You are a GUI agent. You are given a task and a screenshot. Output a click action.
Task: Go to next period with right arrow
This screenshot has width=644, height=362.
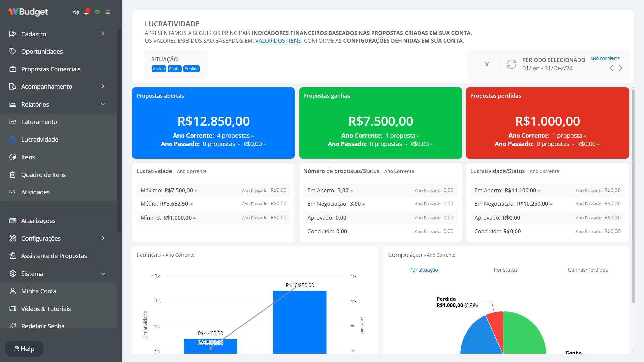coord(621,68)
